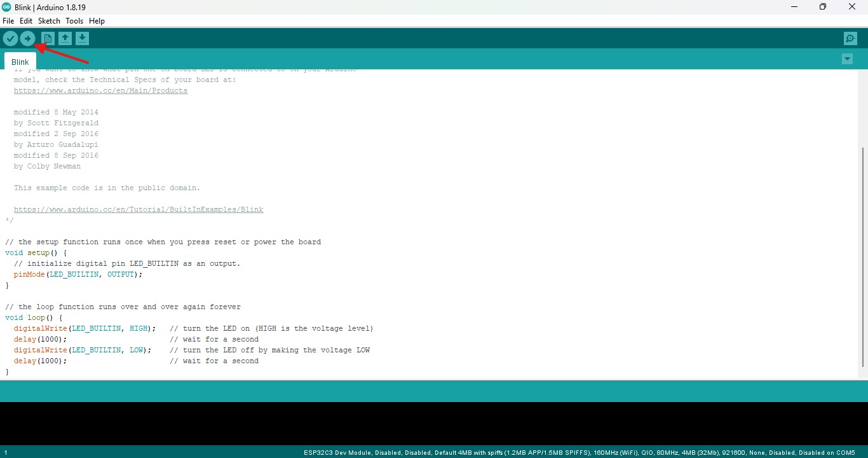Click the 'by Scott Fitzgerald' comment line

[56, 123]
